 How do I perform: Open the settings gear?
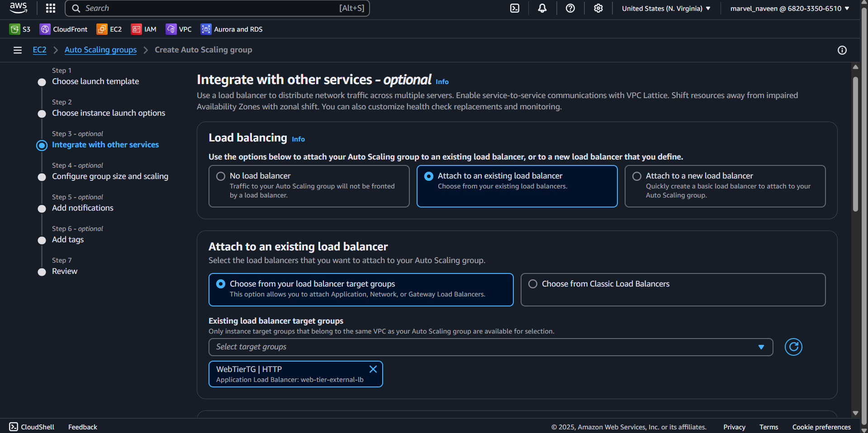click(598, 8)
